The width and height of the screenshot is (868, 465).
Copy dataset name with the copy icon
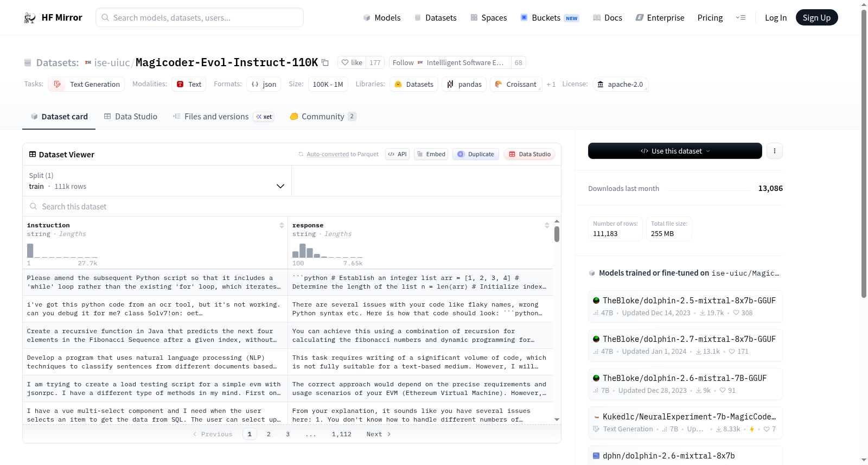[325, 62]
